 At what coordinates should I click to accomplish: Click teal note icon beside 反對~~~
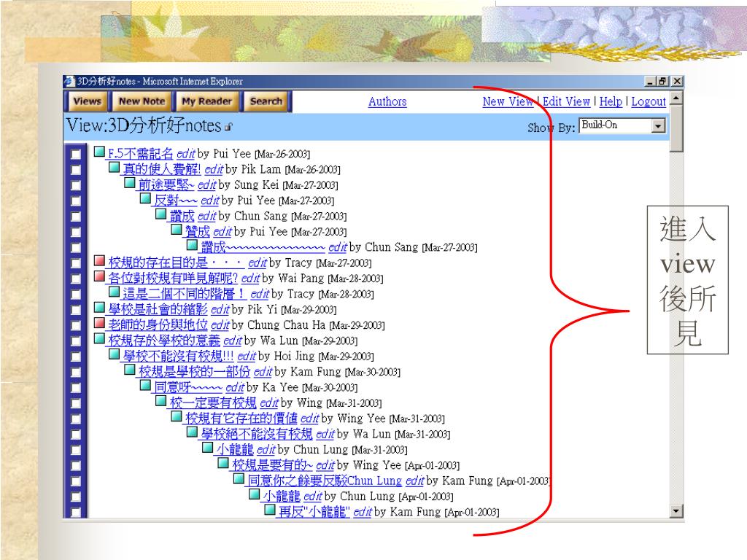click(x=145, y=198)
